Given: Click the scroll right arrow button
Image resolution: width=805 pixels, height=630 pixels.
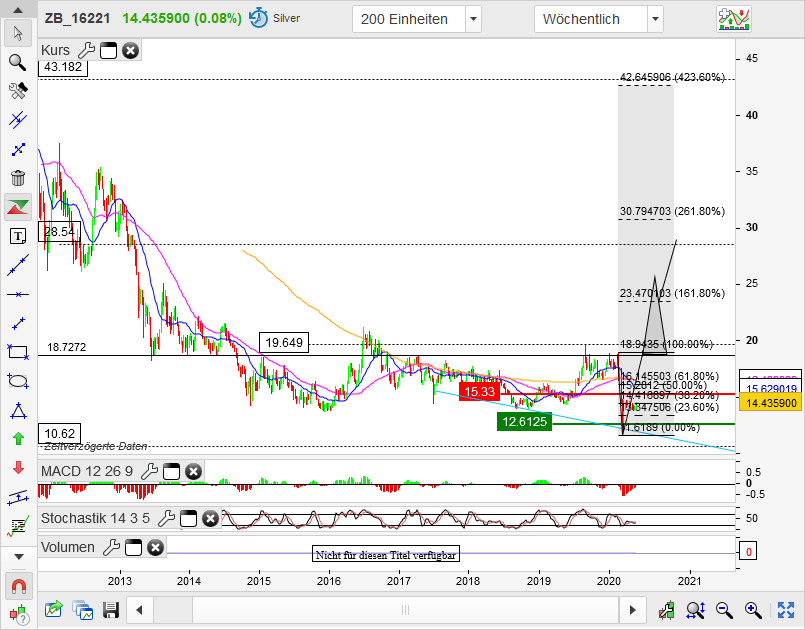Looking at the screenshot, I should [632, 610].
